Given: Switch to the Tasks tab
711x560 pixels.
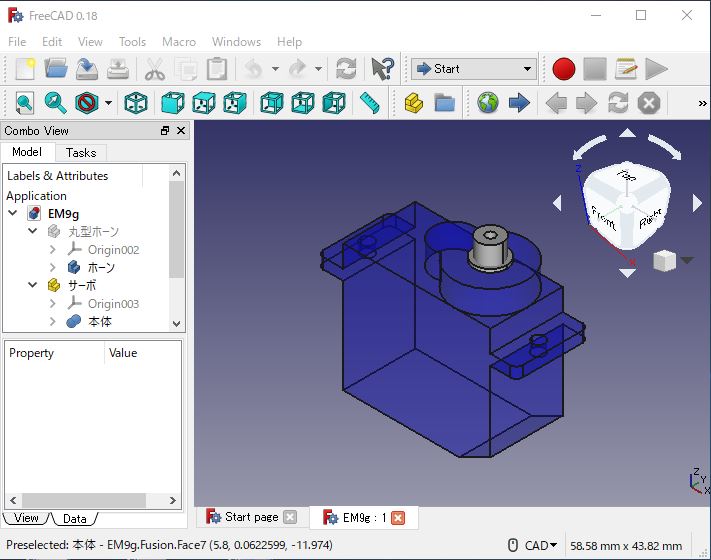Looking at the screenshot, I should coord(81,152).
